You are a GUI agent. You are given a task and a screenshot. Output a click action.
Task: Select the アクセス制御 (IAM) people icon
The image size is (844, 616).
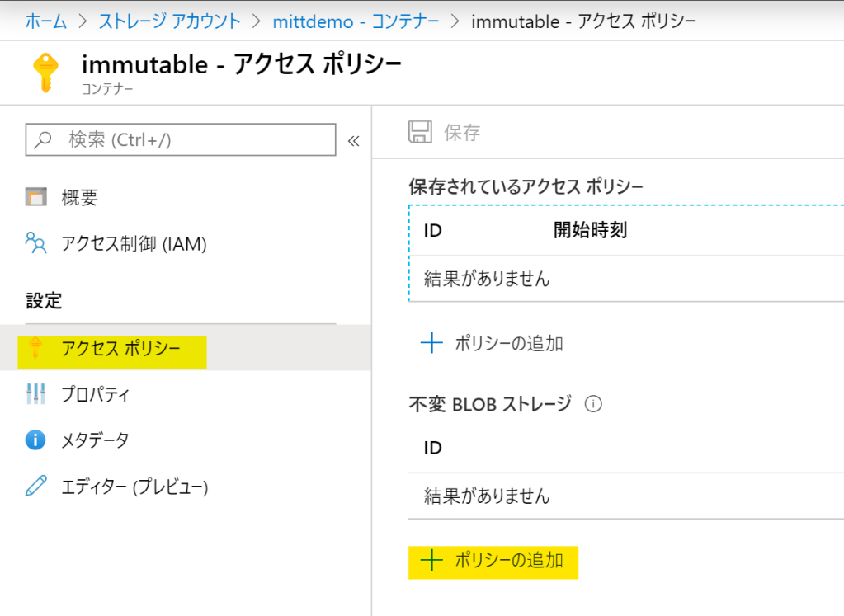(x=36, y=243)
